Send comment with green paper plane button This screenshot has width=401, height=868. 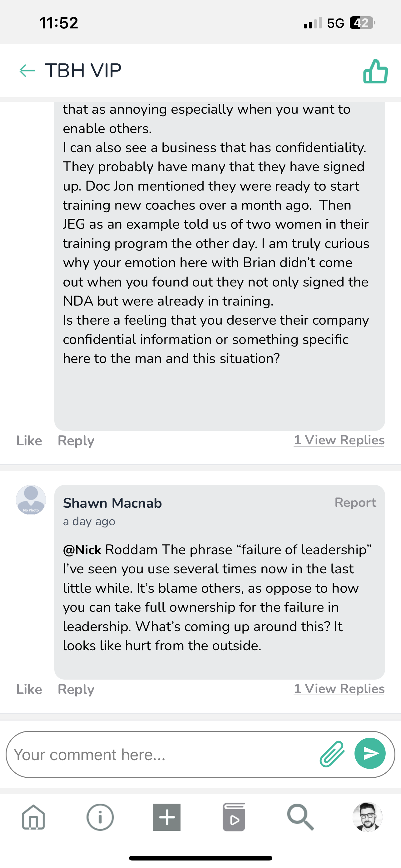coord(370,753)
